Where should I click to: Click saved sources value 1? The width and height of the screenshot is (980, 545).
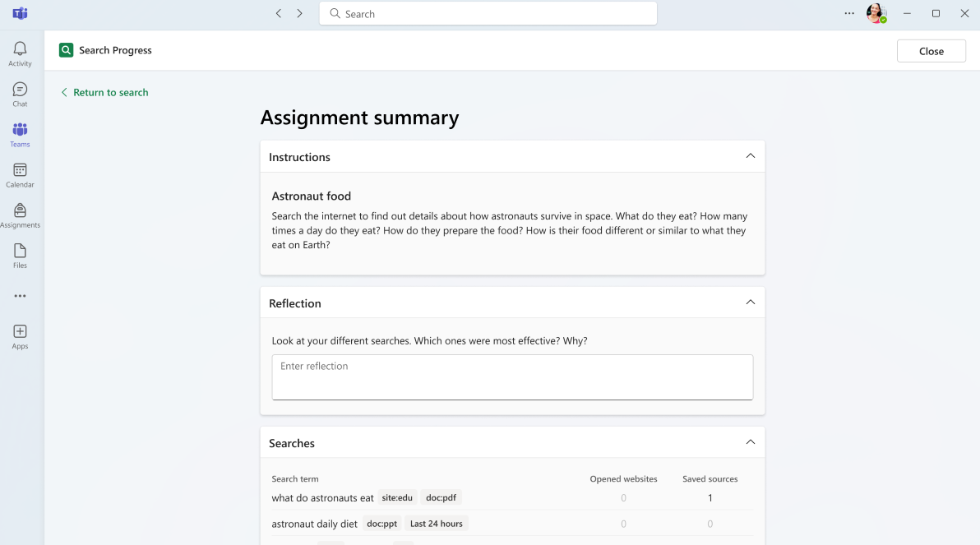click(710, 497)
